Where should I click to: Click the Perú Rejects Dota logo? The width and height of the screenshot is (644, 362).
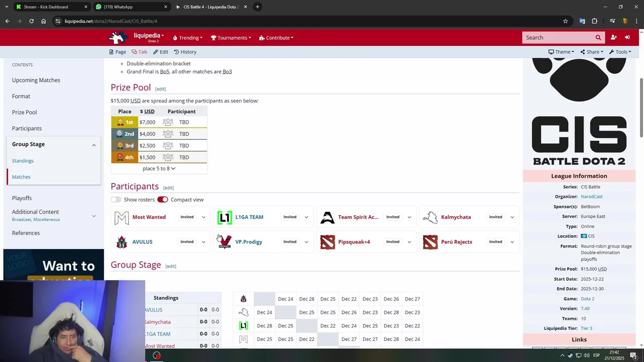click(430, 242)
